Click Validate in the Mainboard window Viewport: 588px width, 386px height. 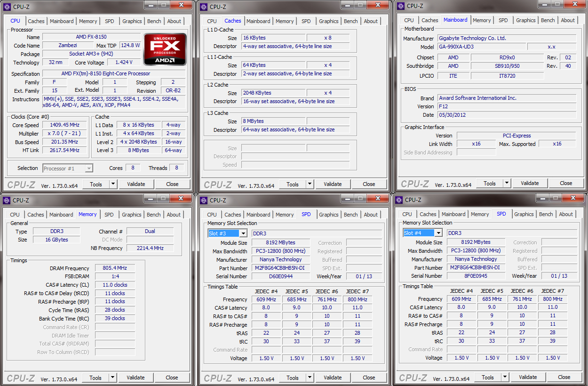[x=530, y=183]
